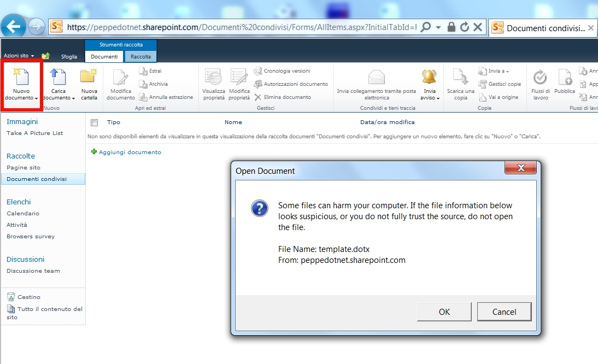Click the security lock icon in address bar

click(x=451, y=27)
